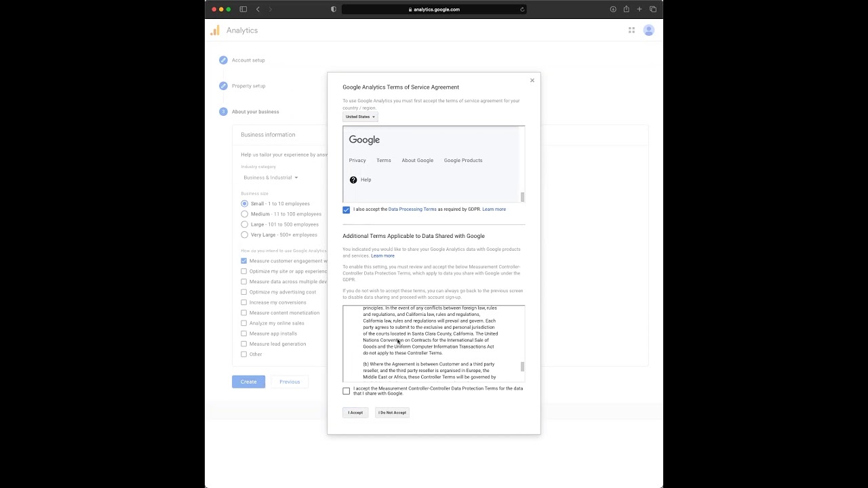
Task: Uncheck the Data Processing Terms checkbox
Action: point(347,210)
